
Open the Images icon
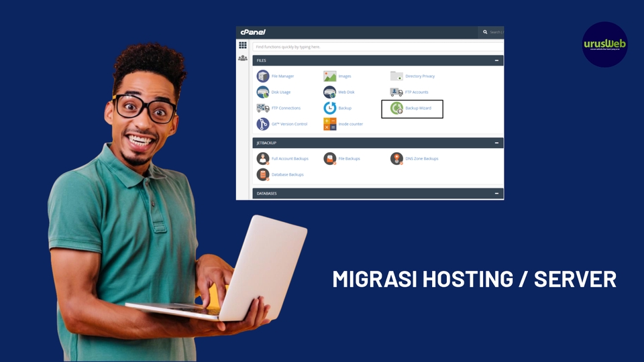[330, 76]
